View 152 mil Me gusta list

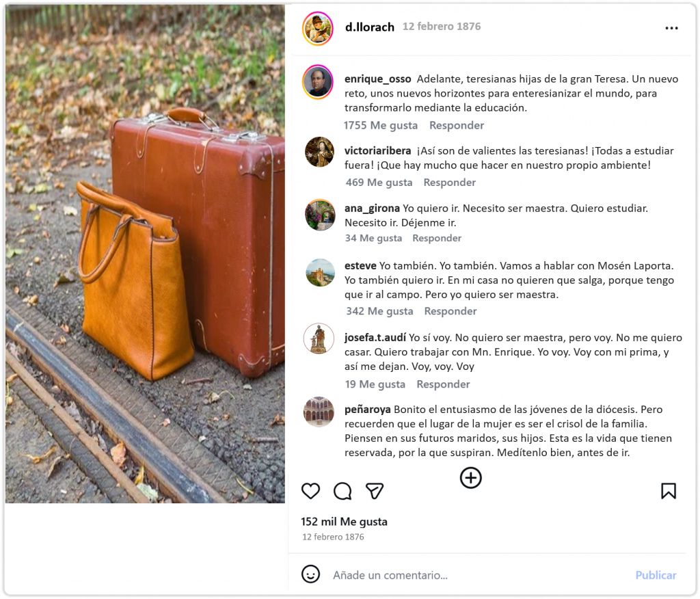pos(345,522)
